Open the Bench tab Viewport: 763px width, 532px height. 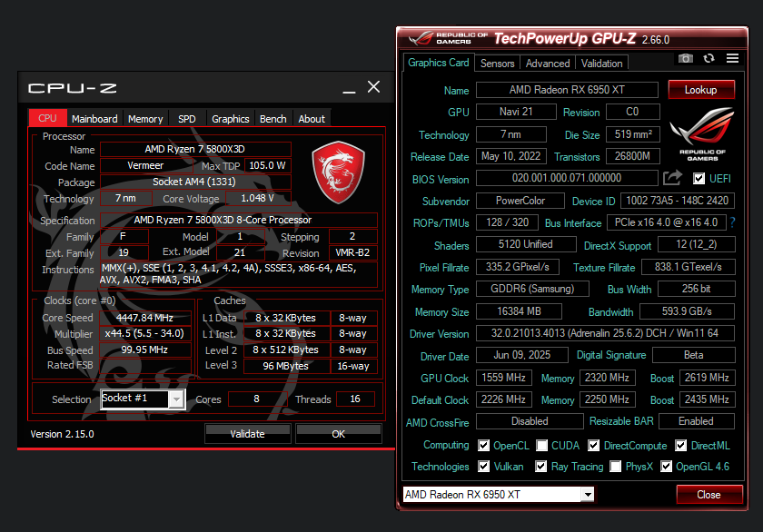coord(273,119)
